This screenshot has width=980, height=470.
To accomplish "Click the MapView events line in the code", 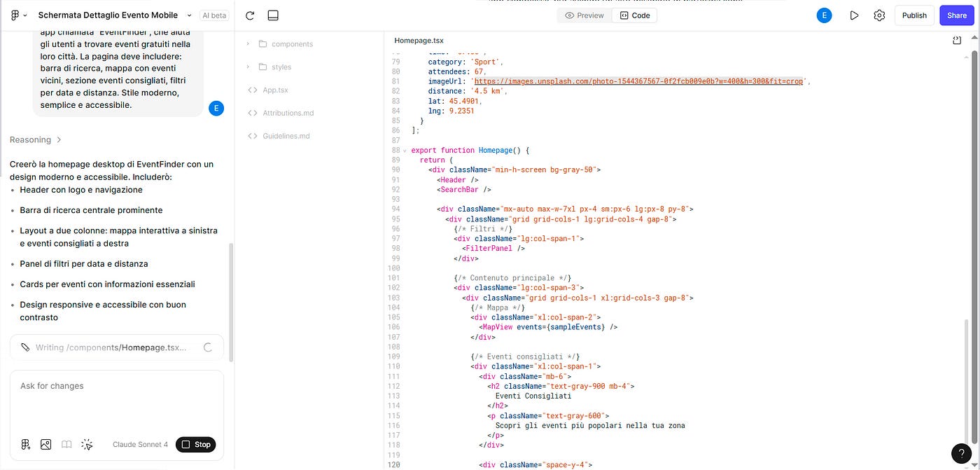I will [549, 326].
